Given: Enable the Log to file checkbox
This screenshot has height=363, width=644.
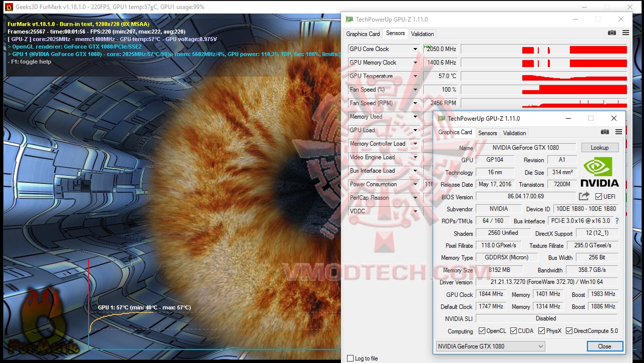Looking at the screenshot, I should 351,358.
